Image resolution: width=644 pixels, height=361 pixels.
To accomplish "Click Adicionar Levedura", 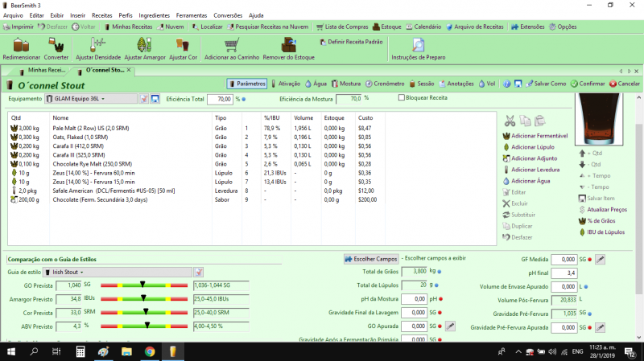I will (x=531, y=170).
